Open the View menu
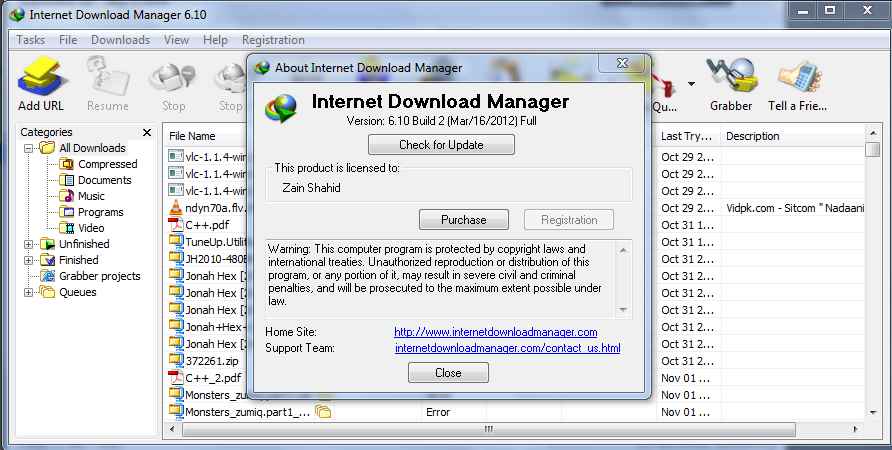Viewport: 892px width, 450px height. coord(176,40)
